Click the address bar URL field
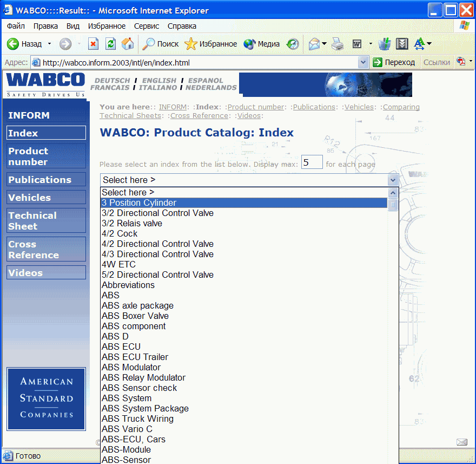The image size is (476, 464). tap(194, 63)
